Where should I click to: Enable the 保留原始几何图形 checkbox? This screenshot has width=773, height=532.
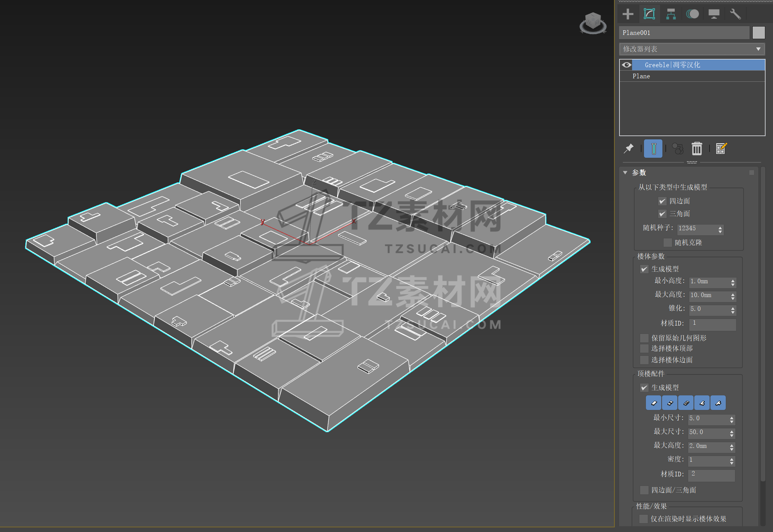644,338
